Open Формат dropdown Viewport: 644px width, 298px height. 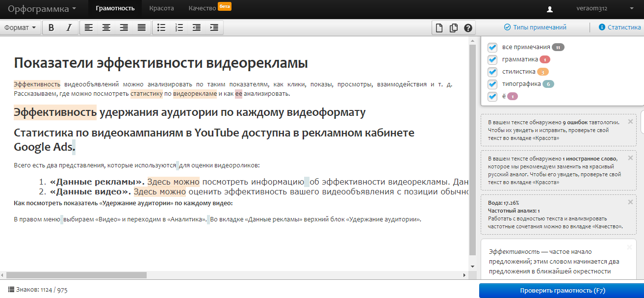(x=20, y=27)
